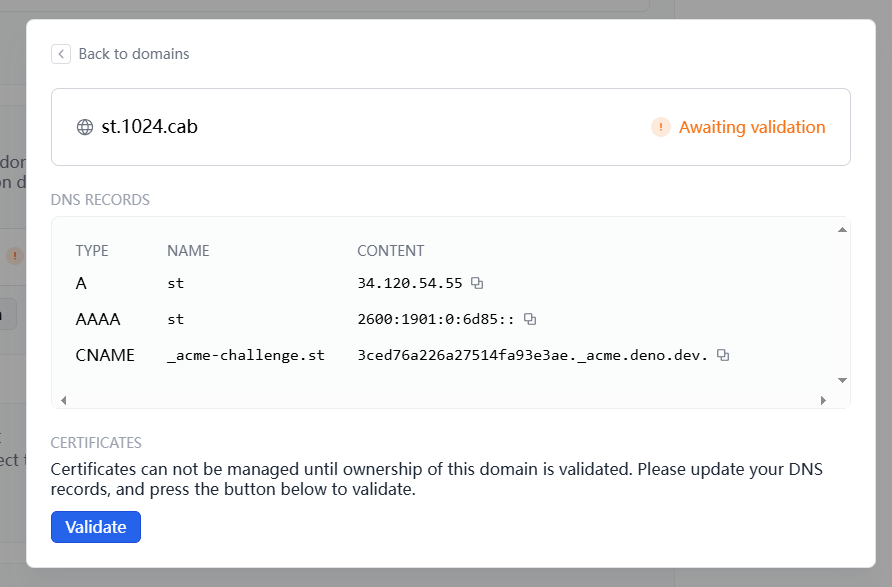Click the _acme.deno.dev CNAME content text

click(x=532, y=355)
